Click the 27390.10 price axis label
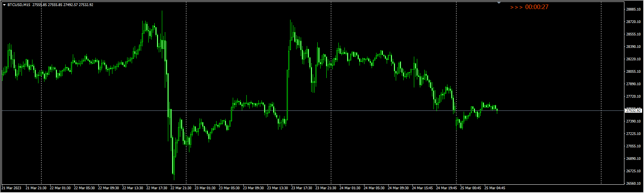 point(633,121)
